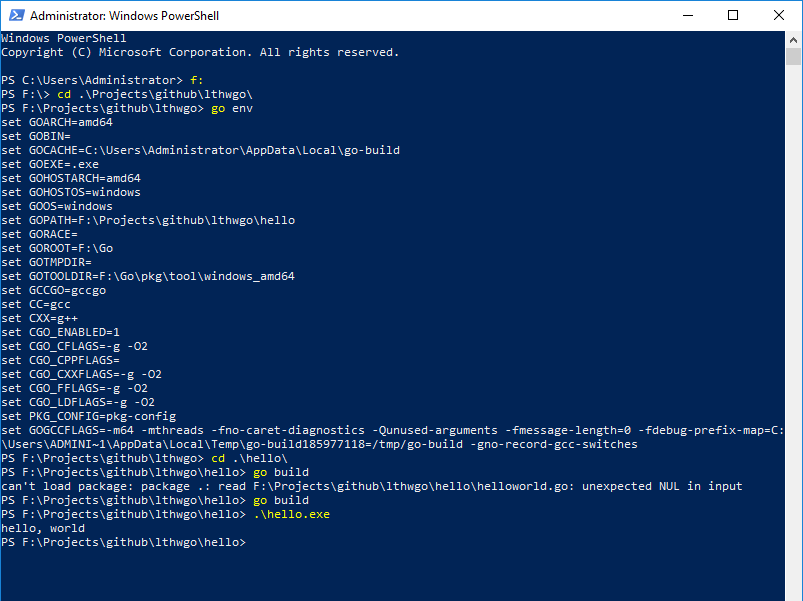Click the Microsoft Corporation copyright line
This screenshot has height=601, width=803.
click(200, 52)
